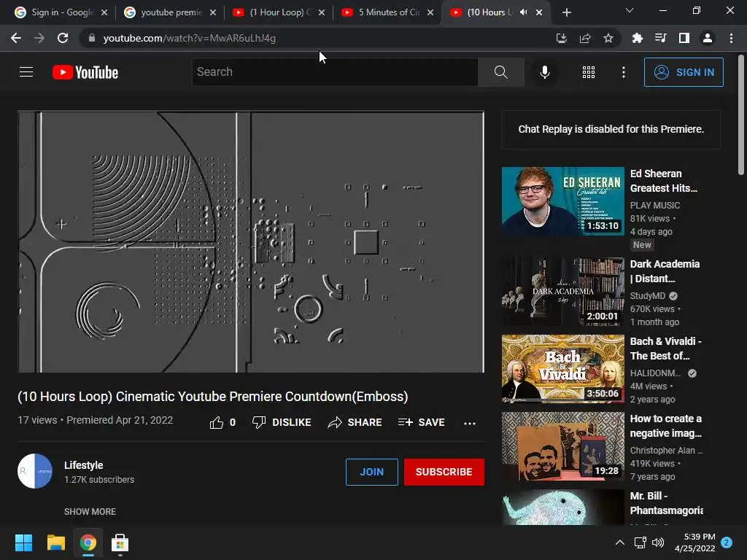
Task: Open the HALIDONMUSIC channel name
Action: tap(655, 373)
